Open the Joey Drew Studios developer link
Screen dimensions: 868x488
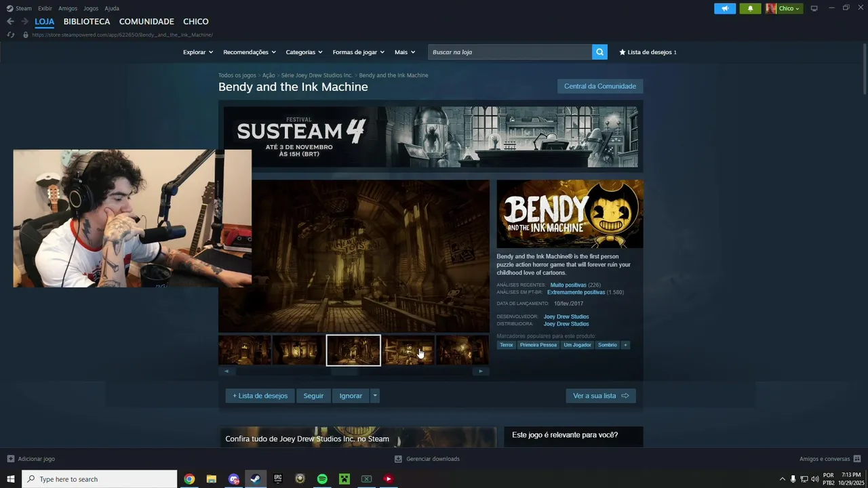566,317
